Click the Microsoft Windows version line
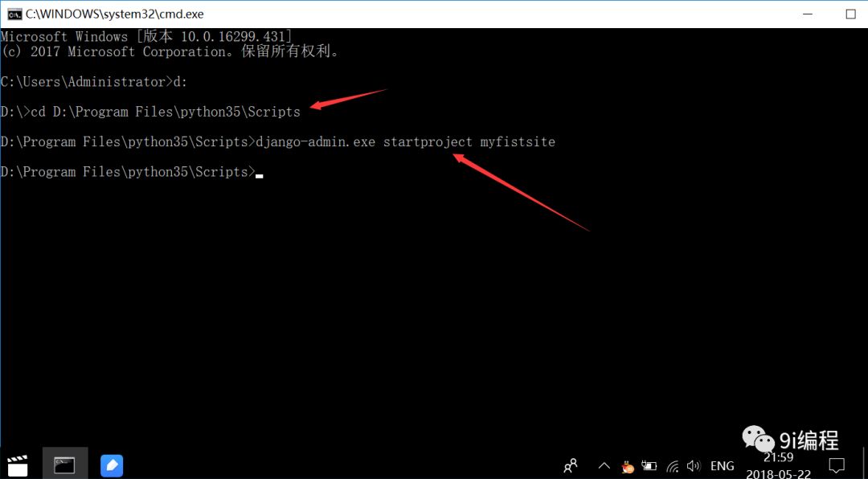Image resolution: width=868 pixels, height=479 pixels. point(146,37)
